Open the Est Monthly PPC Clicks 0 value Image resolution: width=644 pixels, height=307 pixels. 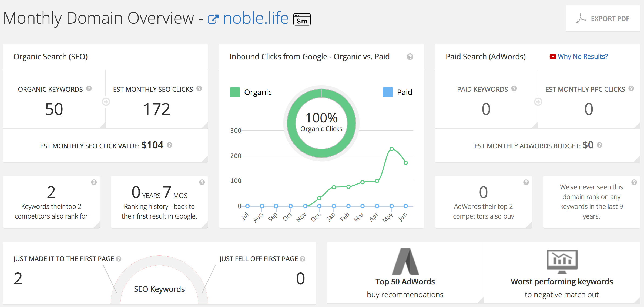tap(589, 109)
